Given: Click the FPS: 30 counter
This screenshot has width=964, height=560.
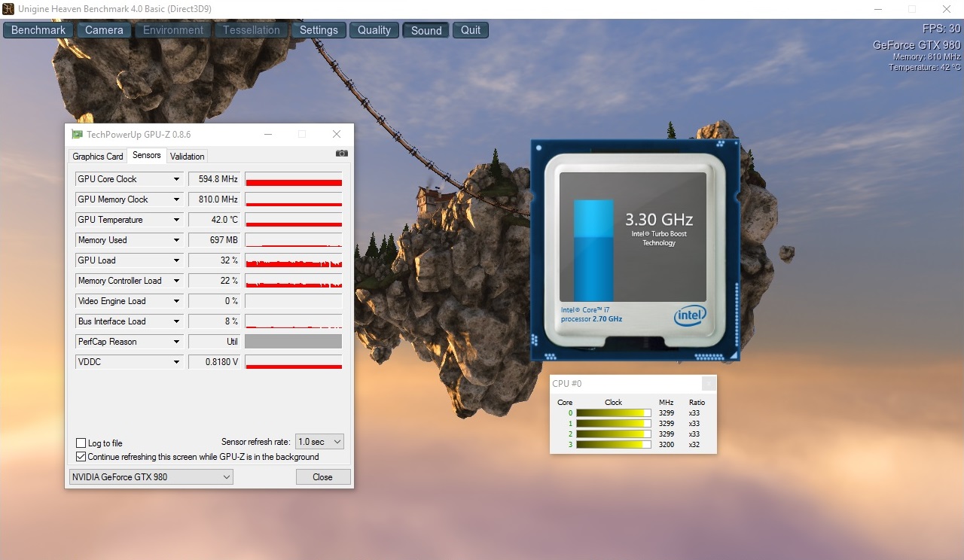Looking at the screenshot, I should coord(941,29).
